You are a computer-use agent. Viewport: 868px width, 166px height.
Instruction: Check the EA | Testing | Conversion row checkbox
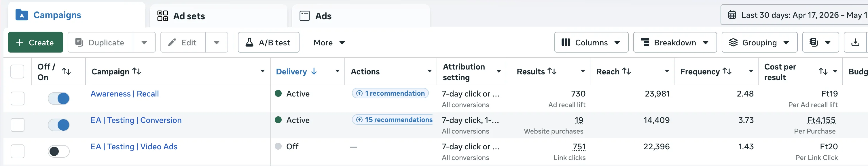(x=18, y=125)
